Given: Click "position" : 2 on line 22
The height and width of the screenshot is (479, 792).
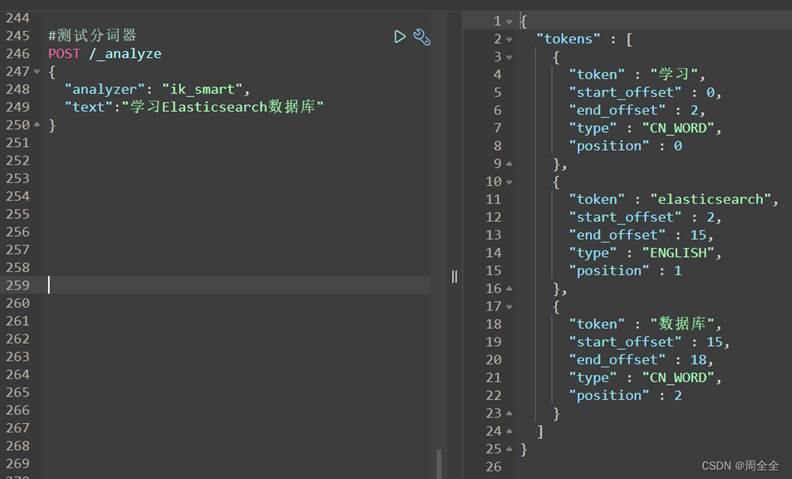Looking at the screenshot, I should 625,396.
